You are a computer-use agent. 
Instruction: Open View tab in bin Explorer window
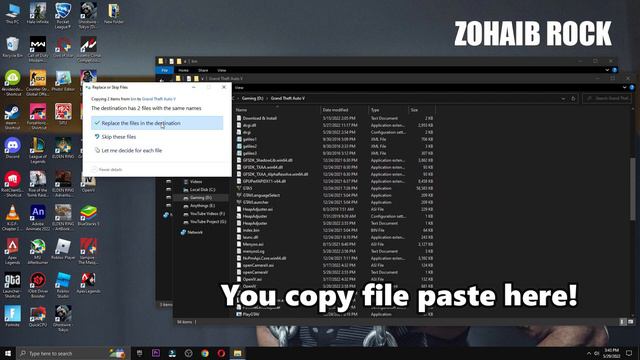click(222, 70)
